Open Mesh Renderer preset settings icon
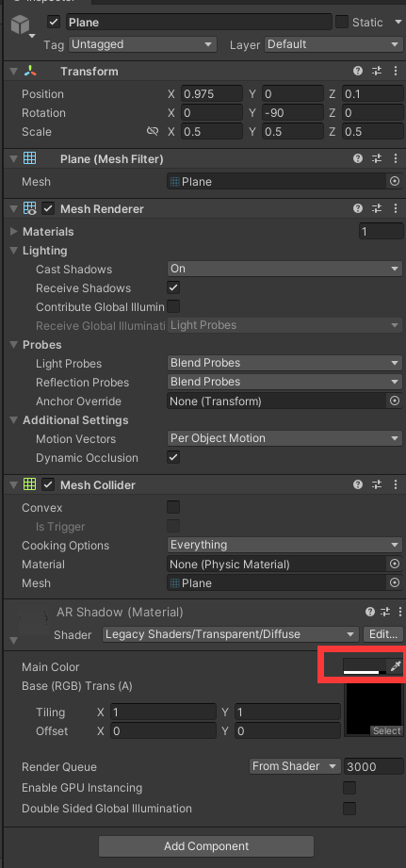The width and height of the screenshot is (406, 868). pyautogui.click(x=377, y=208)
